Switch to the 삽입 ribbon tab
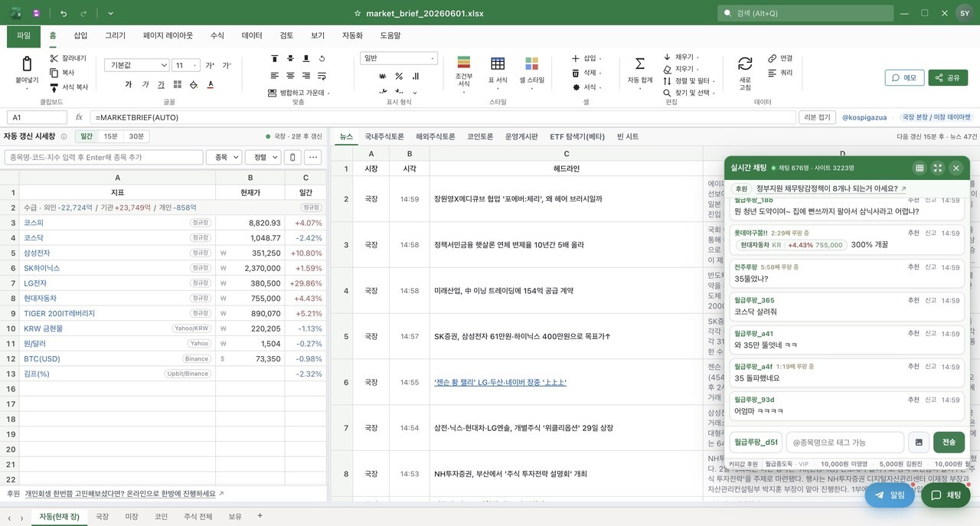The width and height of the screenshot is (980, 526). click(x=80, y=35)
